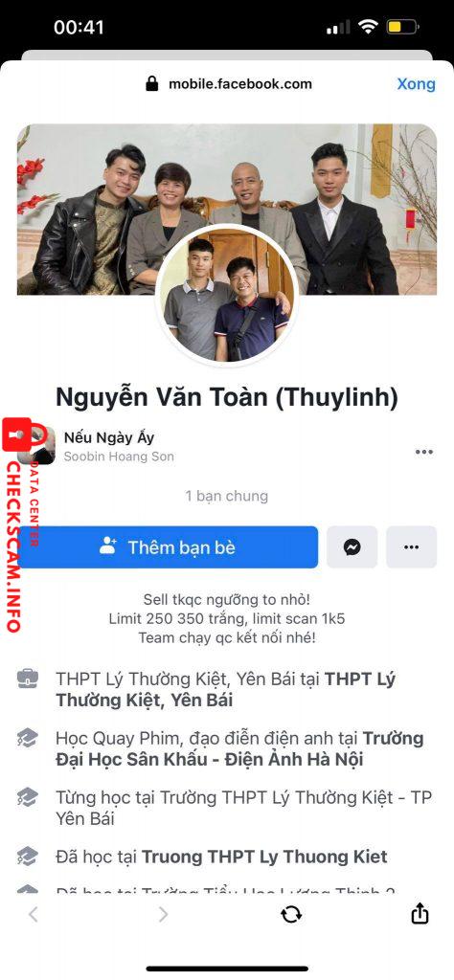Screen dimensions: 454x980
Task: Open Truong THPT Ly Thuong Kiet link
Action: click(x=264, y=857)
